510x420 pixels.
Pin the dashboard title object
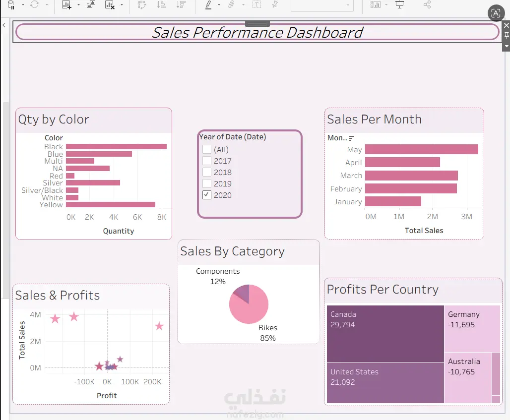[x=507, y=35]
